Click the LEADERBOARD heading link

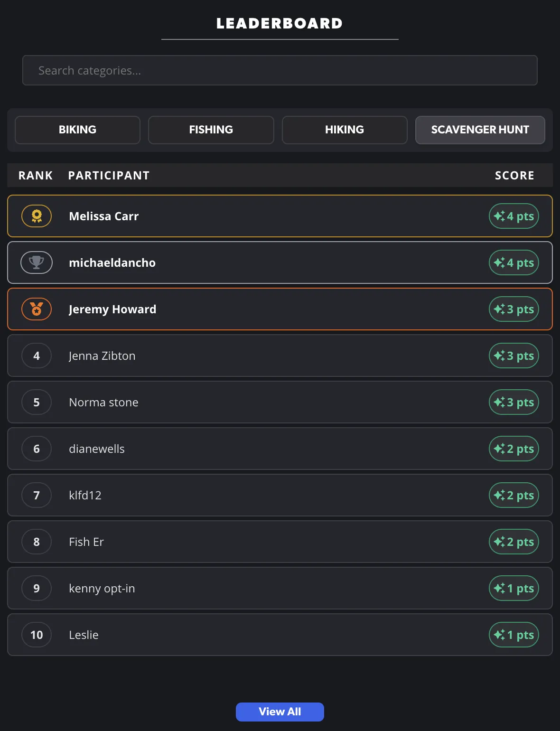pos(280,23)
